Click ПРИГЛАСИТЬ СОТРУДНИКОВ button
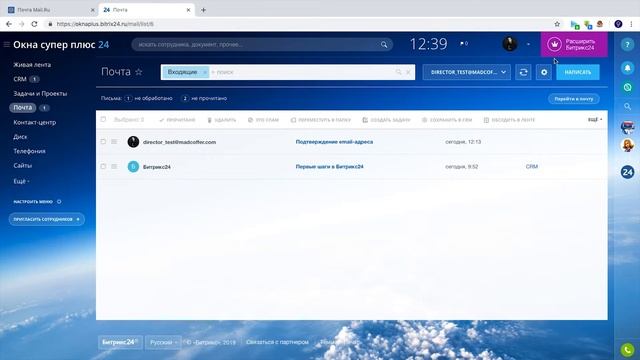 coord(47,219)
